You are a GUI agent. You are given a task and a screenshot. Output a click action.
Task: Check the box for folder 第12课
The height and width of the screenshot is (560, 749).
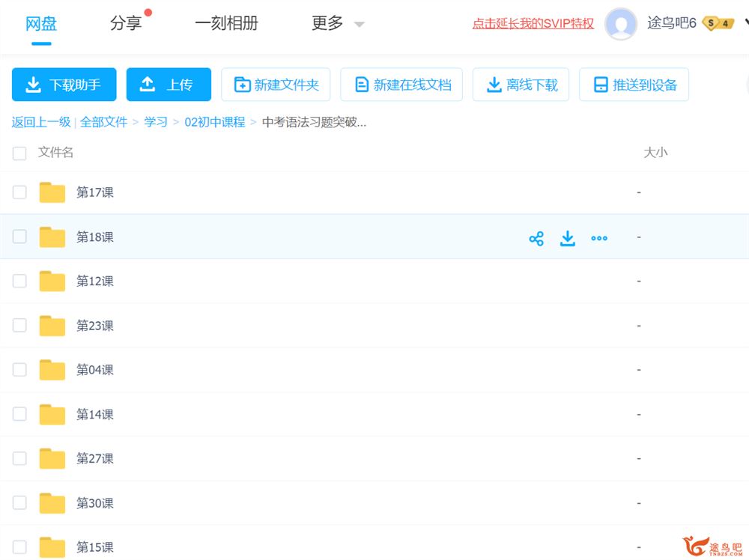(19, 281)
